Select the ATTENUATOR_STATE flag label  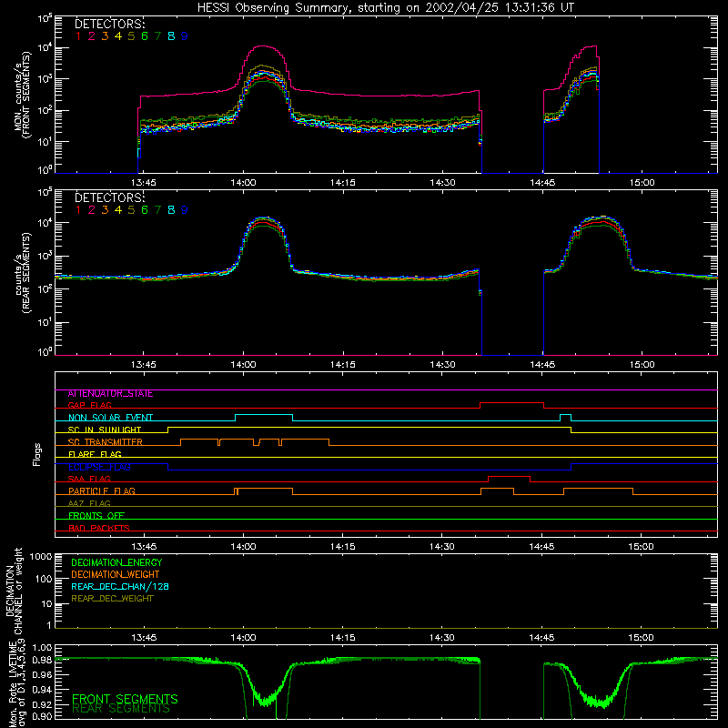(110, 394)
